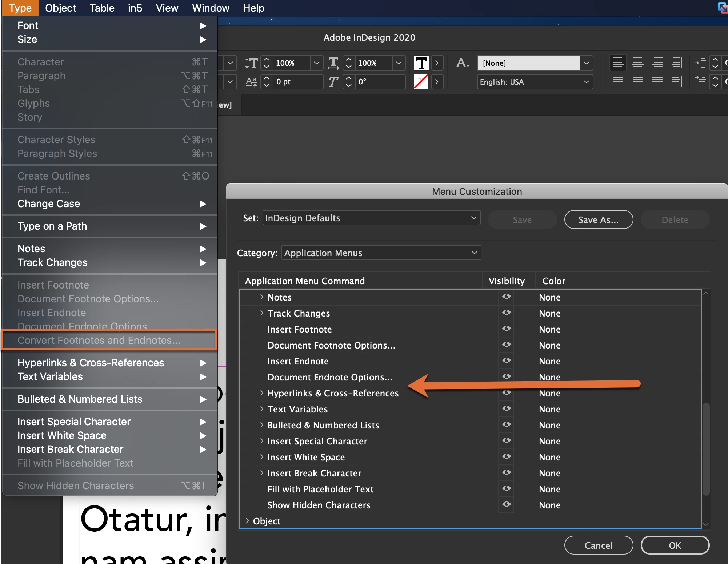This screenshot has height=564, width=728.
Task: Hide Fill with Placeholder Text command
Action: [x=506, y=488]
